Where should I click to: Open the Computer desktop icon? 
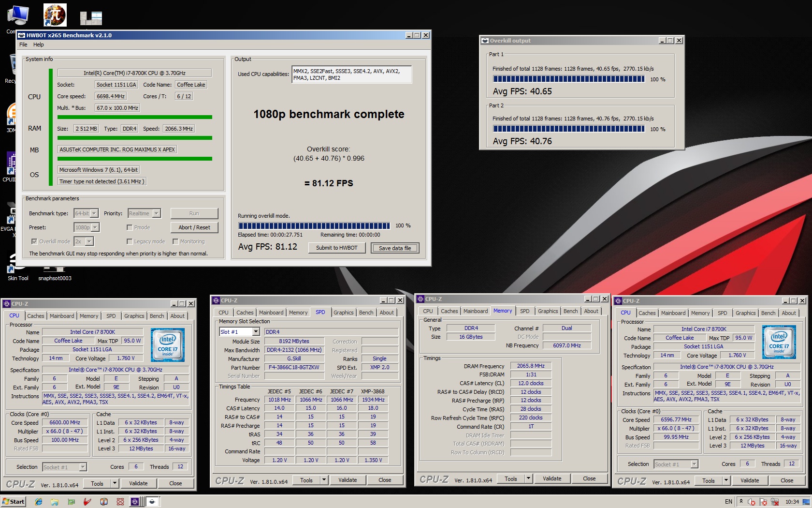(17, 15)
